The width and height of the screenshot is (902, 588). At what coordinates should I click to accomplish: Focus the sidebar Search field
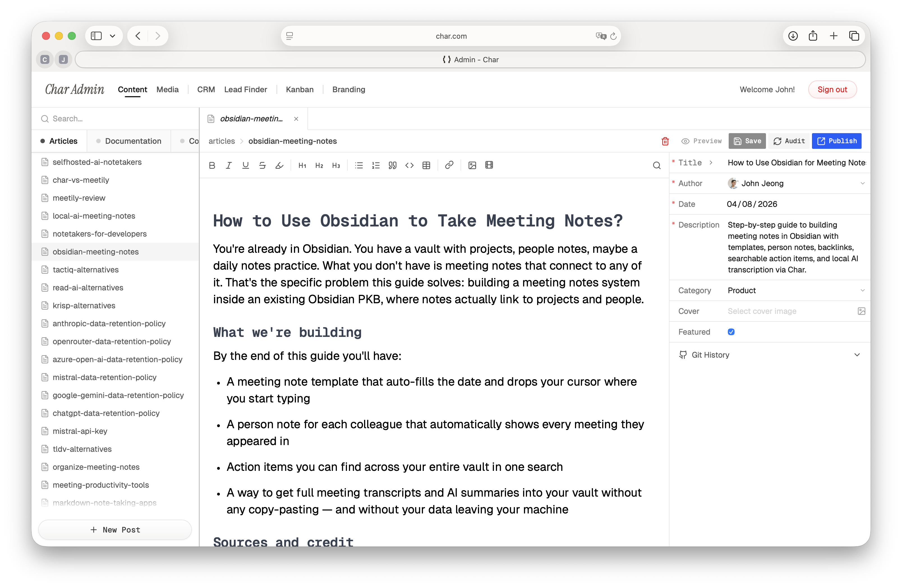coord(115,119)
